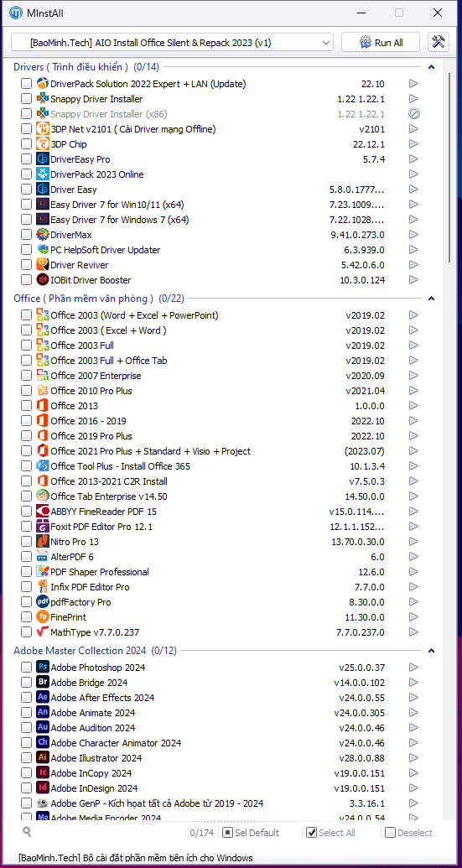Click the BaoMinh.Tech status bar text
The width and height of the screenshot is (462, 868).
click(136, 857)
